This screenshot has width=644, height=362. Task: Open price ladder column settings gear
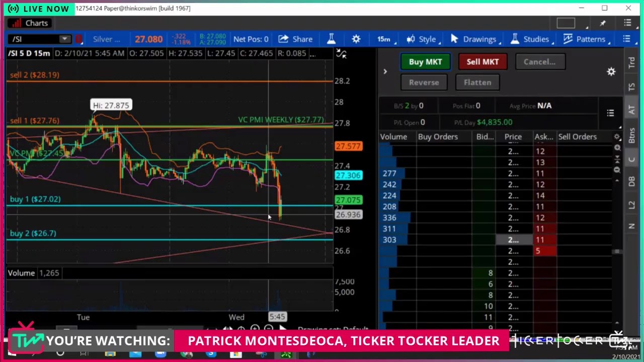tap(617, 137)
